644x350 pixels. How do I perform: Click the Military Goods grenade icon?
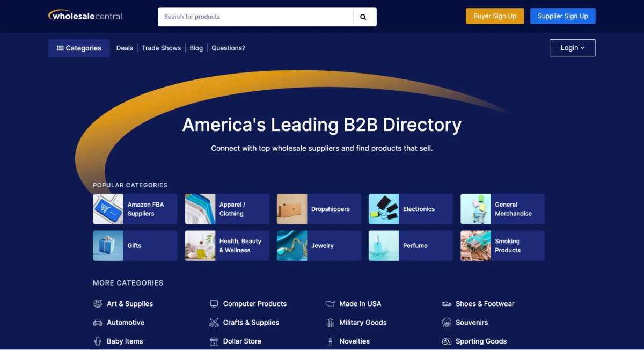[331, 322]
